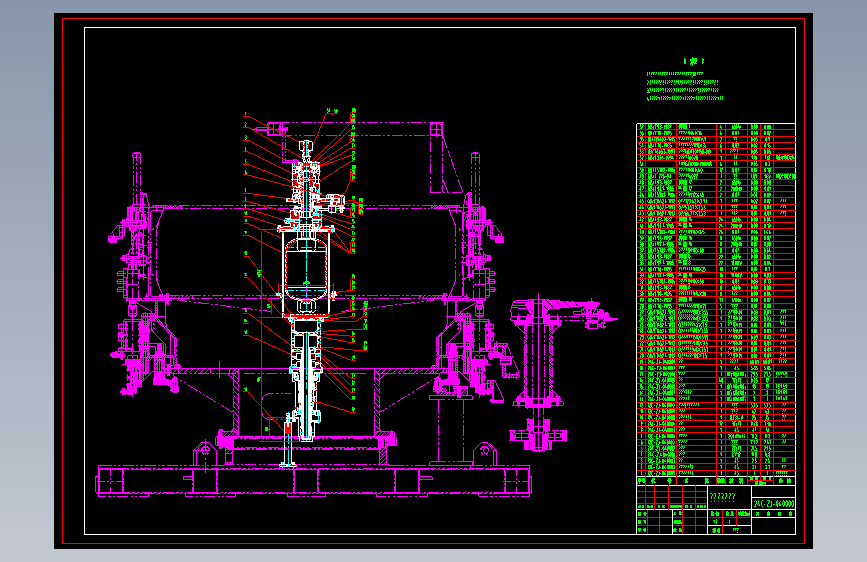Click the top row of the parts list table
This screenshot has width=867, height=562.
click(716, 127)
